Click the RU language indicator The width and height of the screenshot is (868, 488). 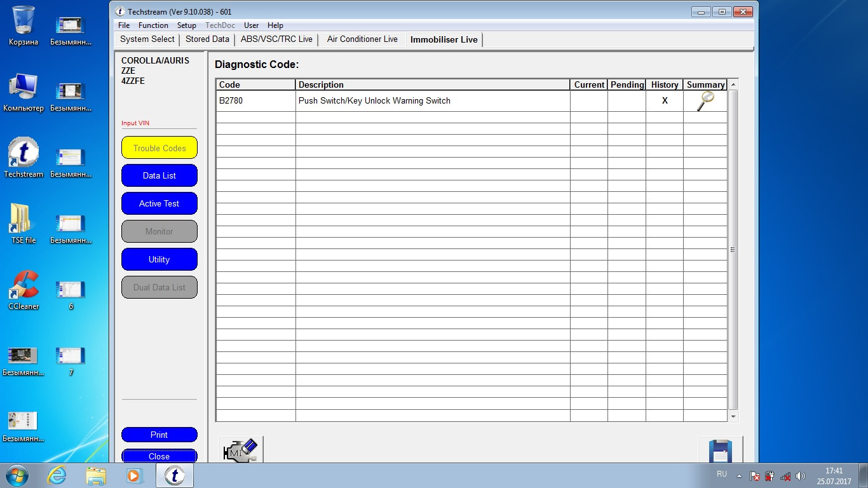click(x=722, y=474)
